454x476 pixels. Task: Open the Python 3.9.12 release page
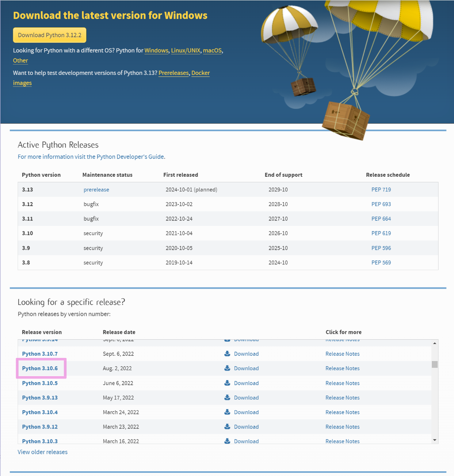(40, 427)
